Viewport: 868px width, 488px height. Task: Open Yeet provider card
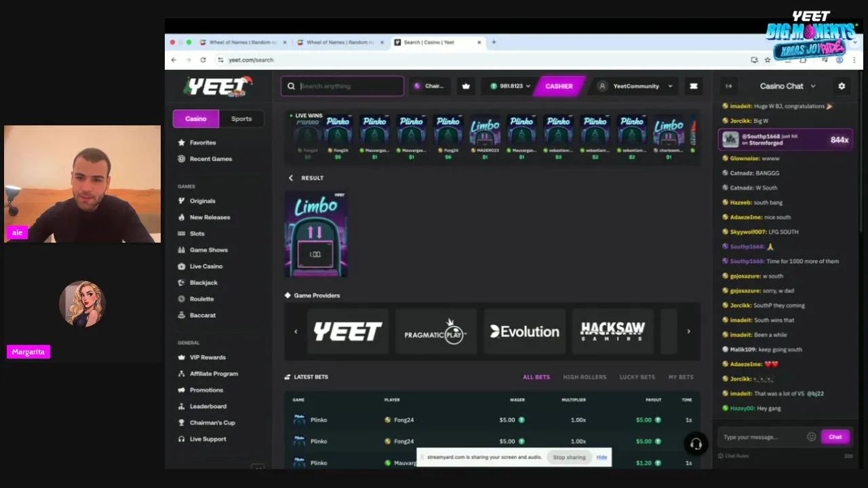[x=348, y=331]
